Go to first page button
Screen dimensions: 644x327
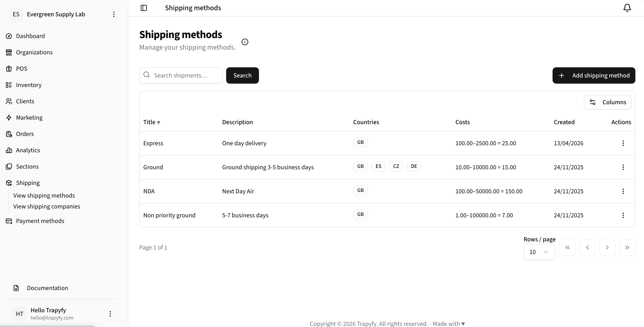567,247
